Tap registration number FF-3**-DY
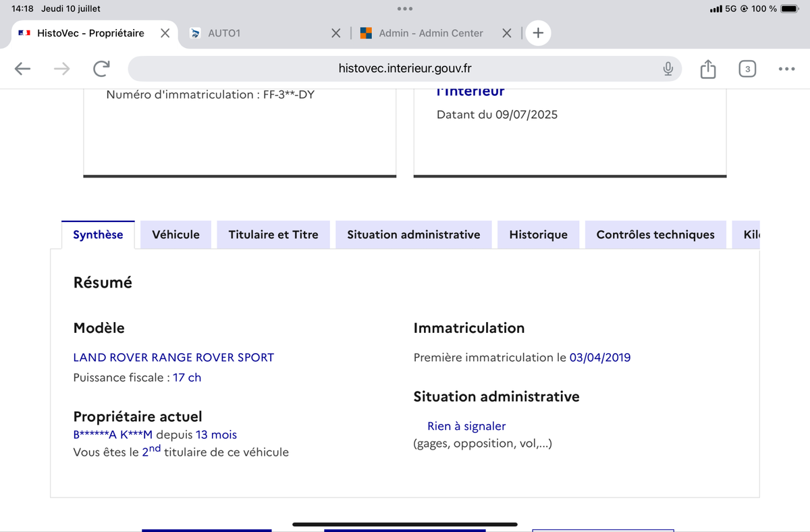The height and width of the screenshot is (532, 810). click(289, 95)
